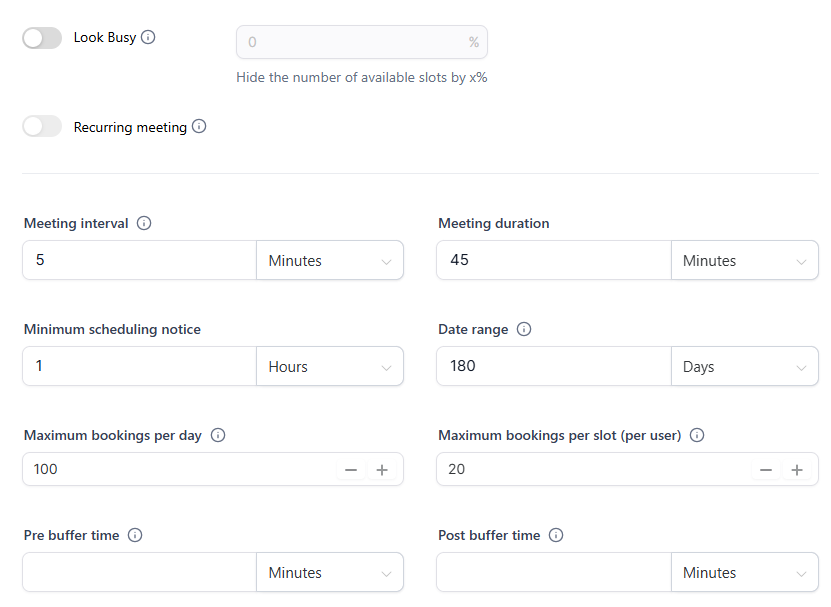Click the Maximum bookings per day info icon
831x607 pixels.
218,435
